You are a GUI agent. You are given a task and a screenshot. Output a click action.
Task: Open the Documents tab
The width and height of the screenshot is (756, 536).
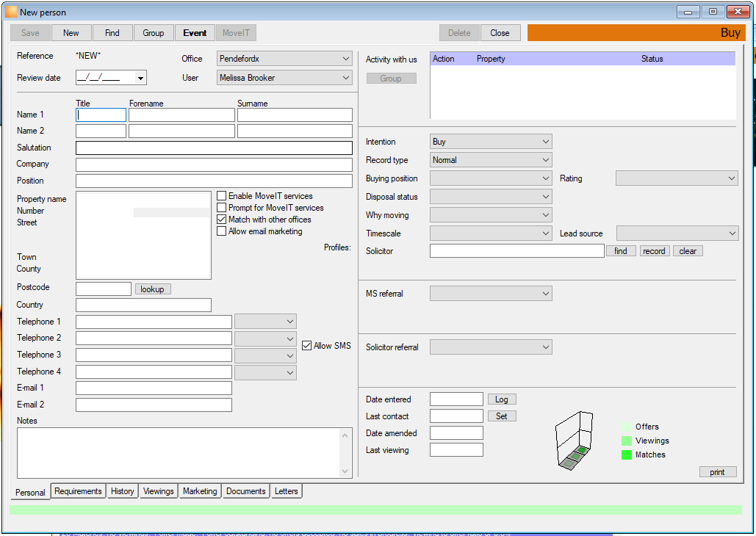point(246,491)
